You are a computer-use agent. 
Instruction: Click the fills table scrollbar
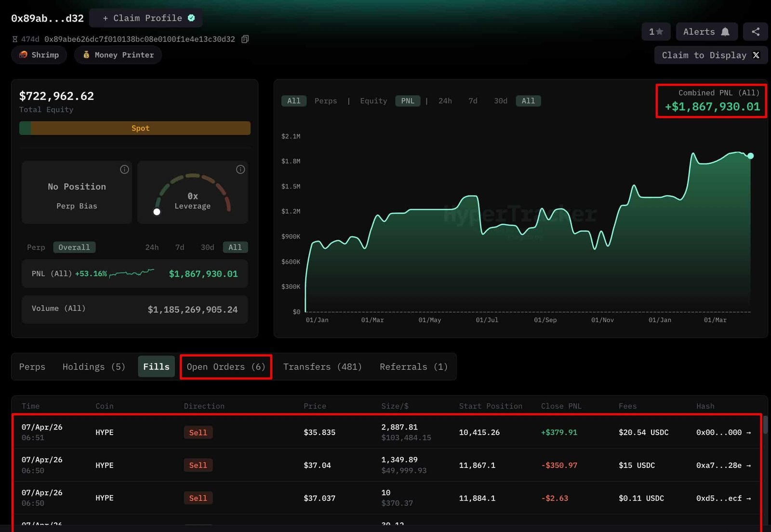tap(765, 425)
